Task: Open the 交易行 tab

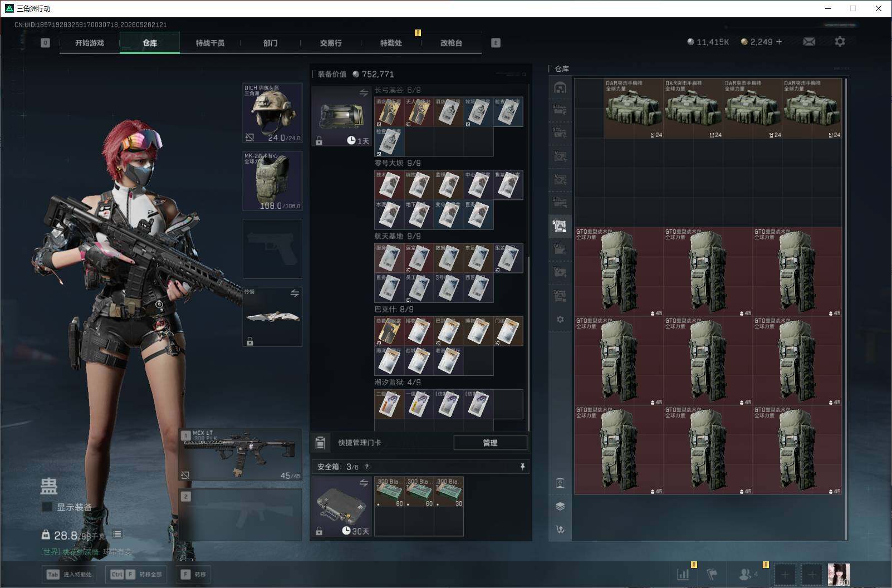Action: pyautogui.click(x=331, y=43)
